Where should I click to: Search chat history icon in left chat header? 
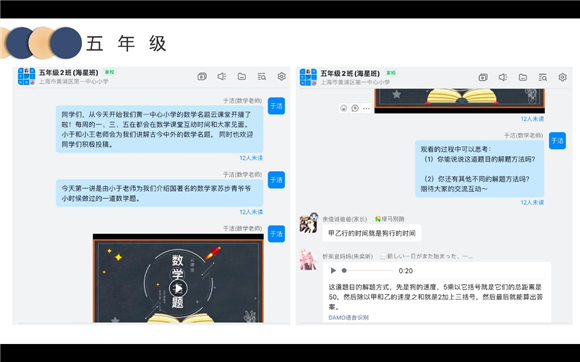point(262,77)
